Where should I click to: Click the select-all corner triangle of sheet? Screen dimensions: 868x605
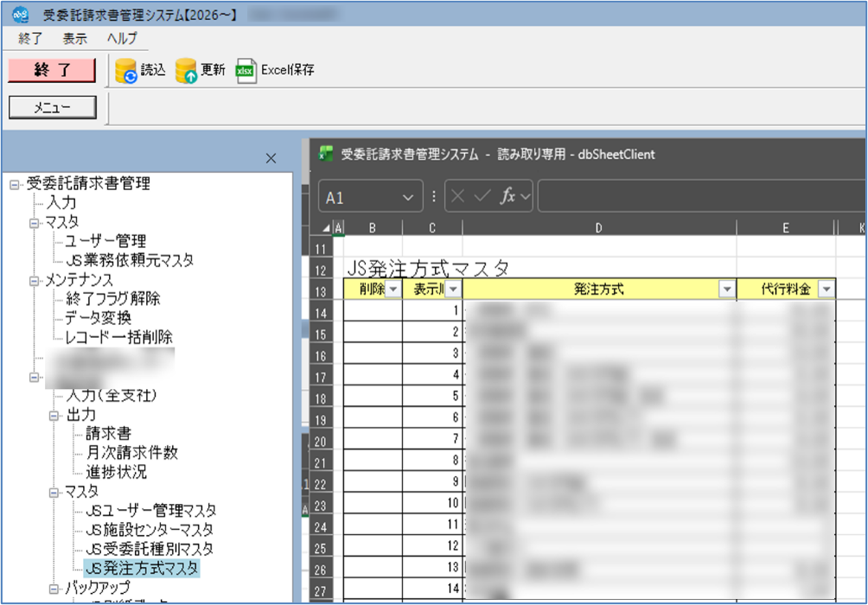click(326, 228)
